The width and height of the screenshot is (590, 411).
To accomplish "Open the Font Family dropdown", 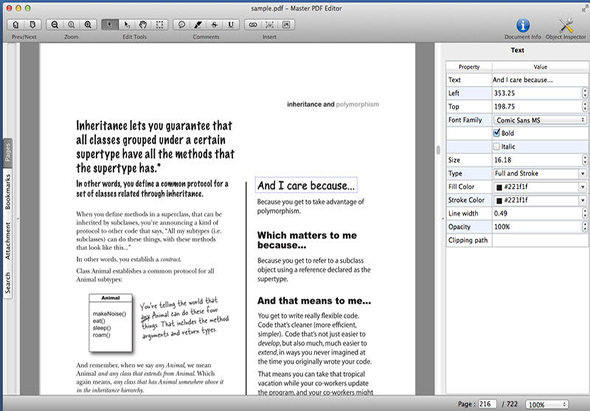I will click(x=540, y=120).
